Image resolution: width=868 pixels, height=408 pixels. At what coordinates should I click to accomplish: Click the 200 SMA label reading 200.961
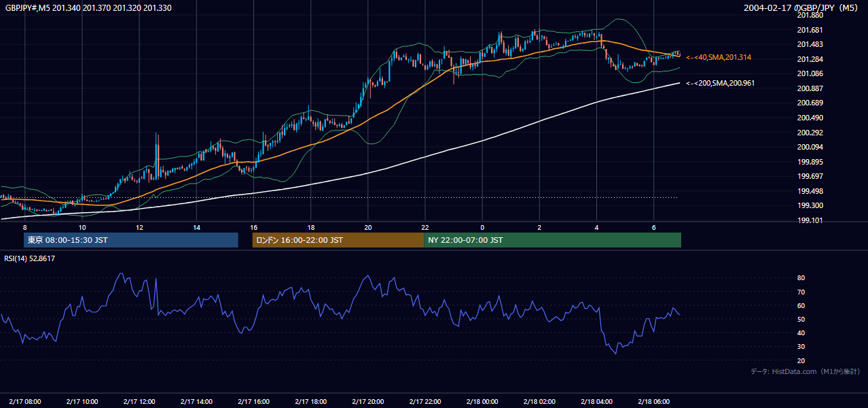tap(720, 83)
